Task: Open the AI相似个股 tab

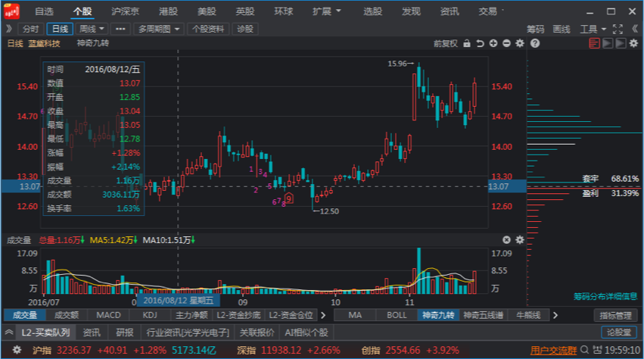Action: point(306,332)
